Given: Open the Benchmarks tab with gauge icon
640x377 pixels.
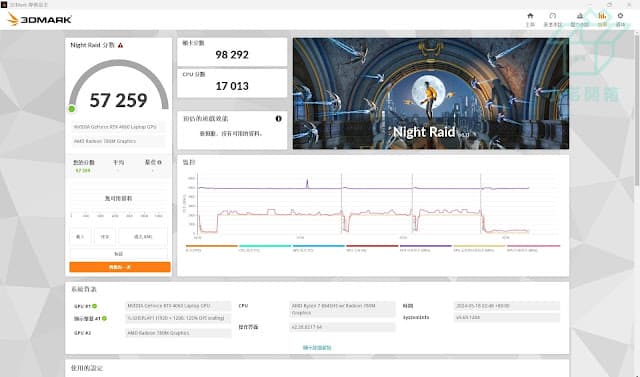Looking at the screenshot, I should point(553,19).
